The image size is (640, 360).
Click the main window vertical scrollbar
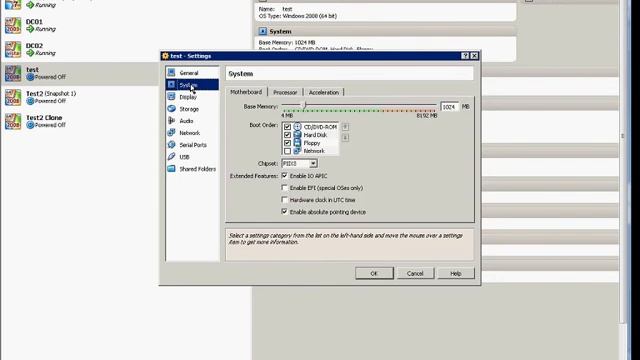coord(622,163)
